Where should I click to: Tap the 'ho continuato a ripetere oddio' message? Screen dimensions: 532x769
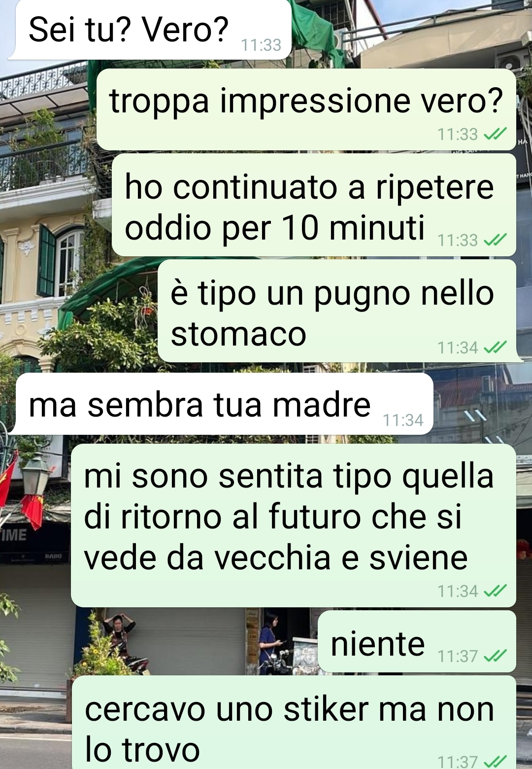pyautogui.click(x=314, y=205)
